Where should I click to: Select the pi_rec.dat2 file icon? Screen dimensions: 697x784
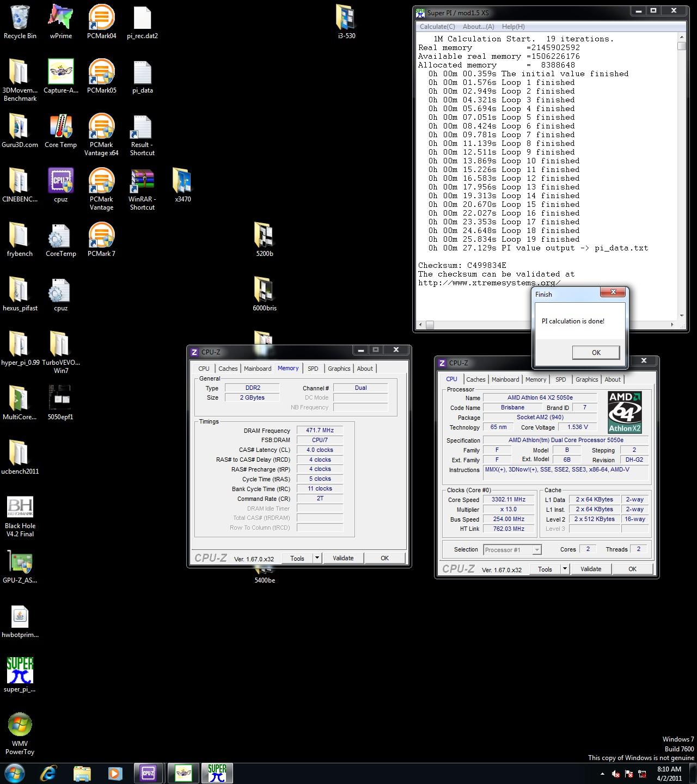[x=142, y=22]
